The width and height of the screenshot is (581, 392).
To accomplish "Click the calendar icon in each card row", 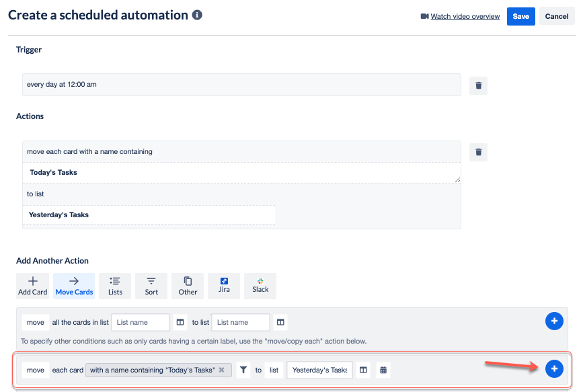I will pos(383,370).
